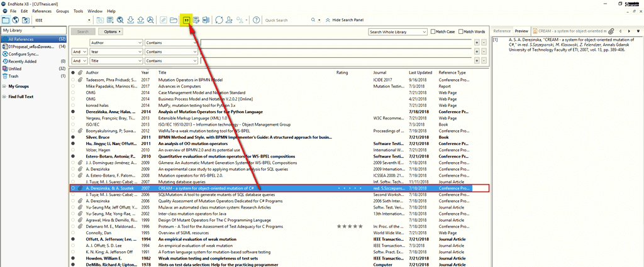Screen dimensions: 644x267
Task: Select Integrated Library & Online Search Mode icon
Action: (26, 20)
